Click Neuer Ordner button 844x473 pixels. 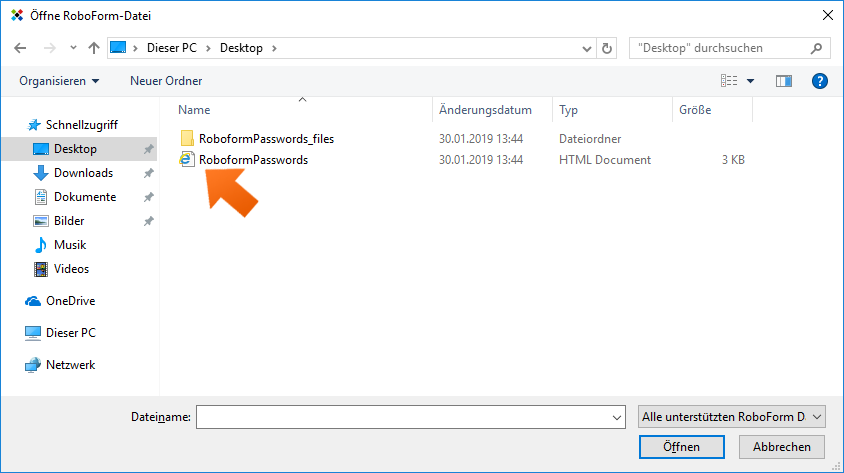[166, 81]
